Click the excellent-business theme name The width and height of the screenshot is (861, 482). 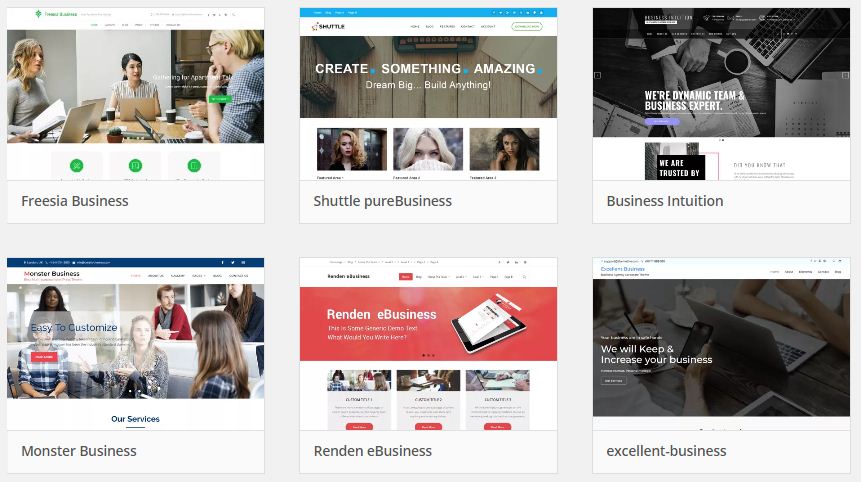pyautogui.click(x=667, y=451)
